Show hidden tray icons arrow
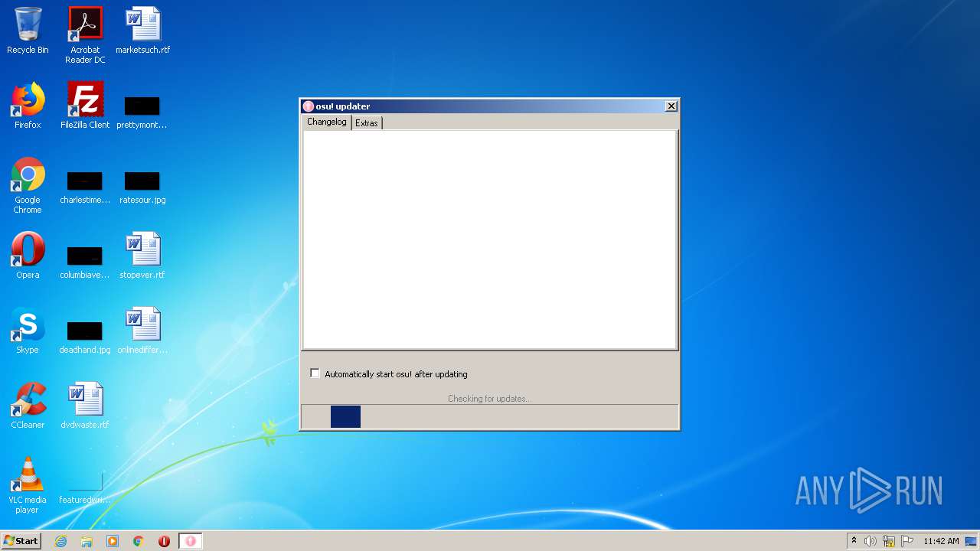980x551 pixels. pyautogui.click(x=854, y=541)
